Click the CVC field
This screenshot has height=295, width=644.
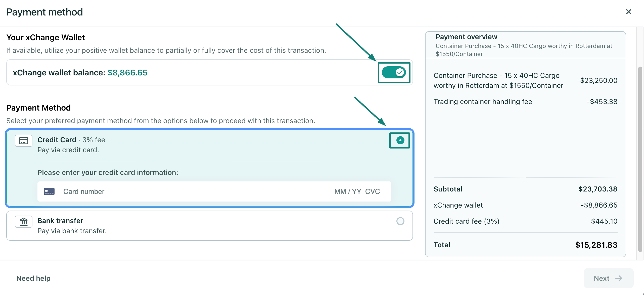pos(373,191)
